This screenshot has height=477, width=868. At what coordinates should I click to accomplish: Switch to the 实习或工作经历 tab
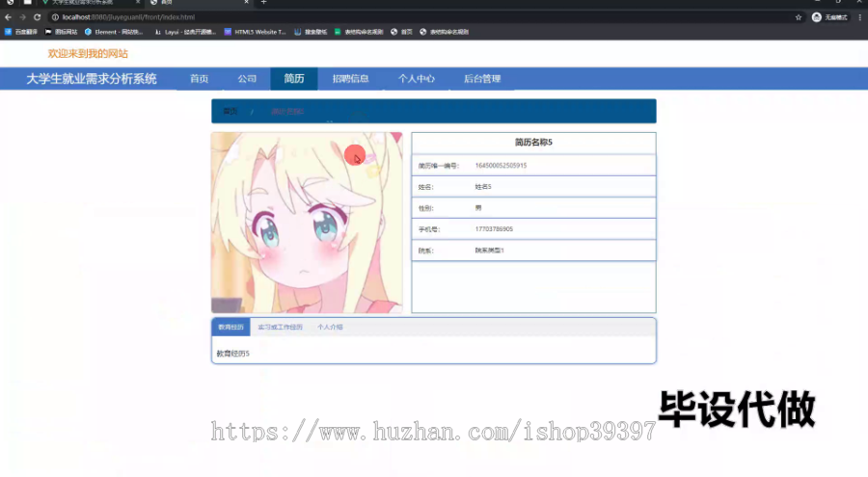pyautogui.click(x=280, y=327)
